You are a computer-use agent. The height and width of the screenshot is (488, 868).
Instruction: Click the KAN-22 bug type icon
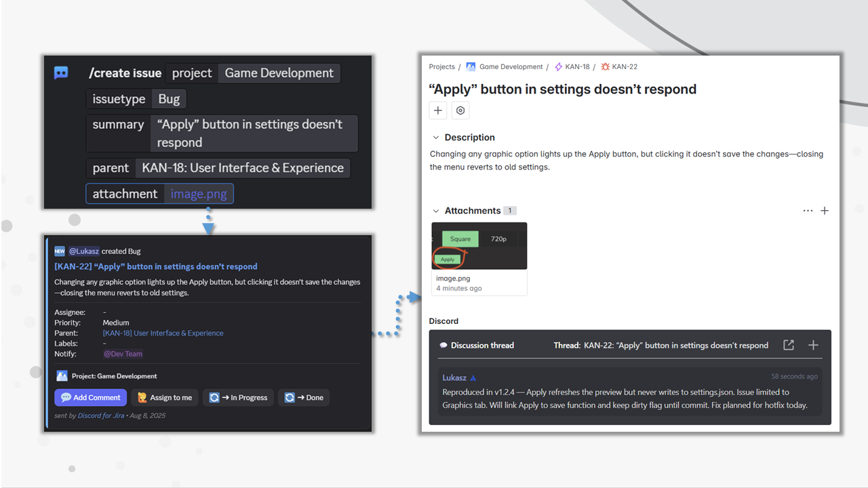pyautogui.click(x=604, y=66)
